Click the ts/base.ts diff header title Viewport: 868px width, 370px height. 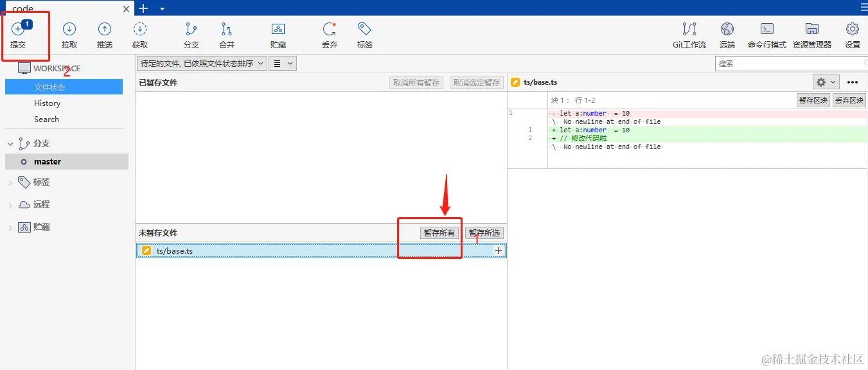pos(540,82)
